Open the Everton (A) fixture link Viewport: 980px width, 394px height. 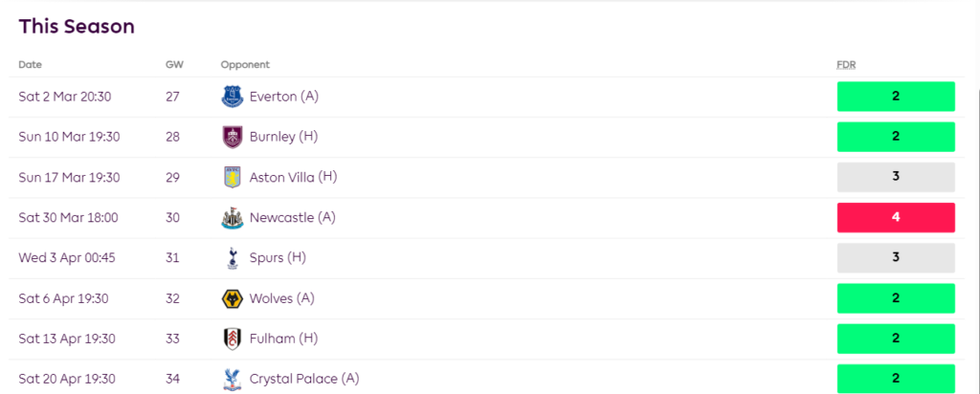pyautogui.click(x=284, y=97)
